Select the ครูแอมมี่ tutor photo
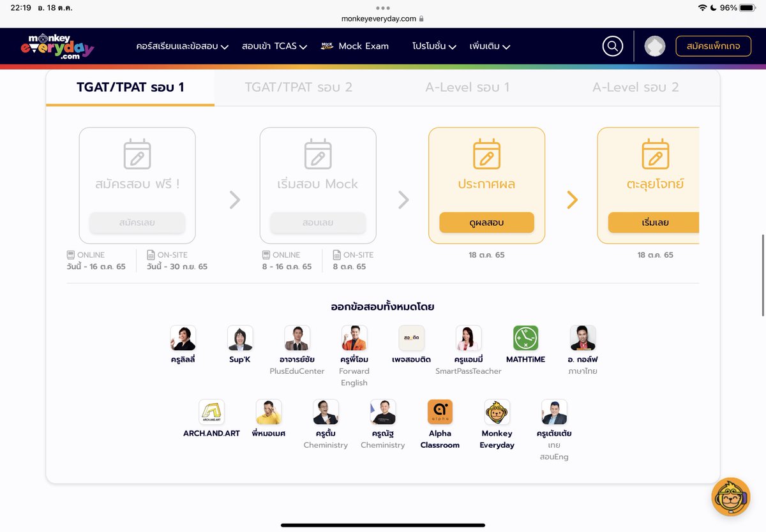 pos(469,338)
